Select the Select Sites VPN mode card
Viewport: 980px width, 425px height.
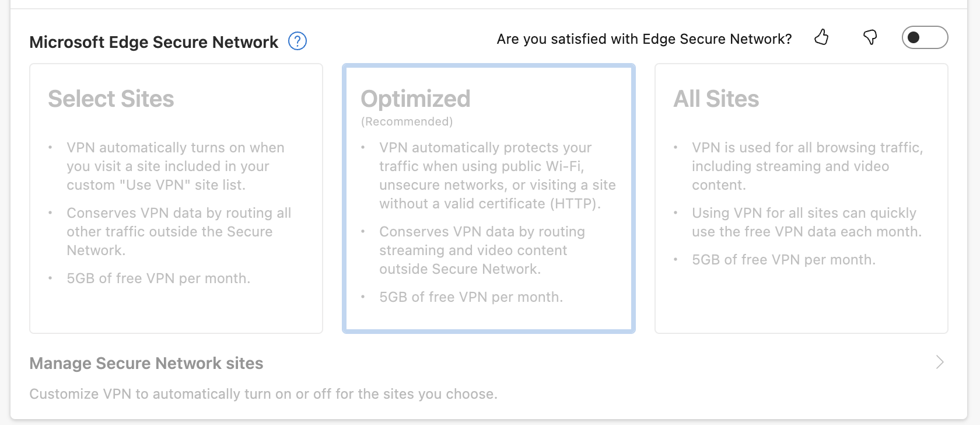176,198
